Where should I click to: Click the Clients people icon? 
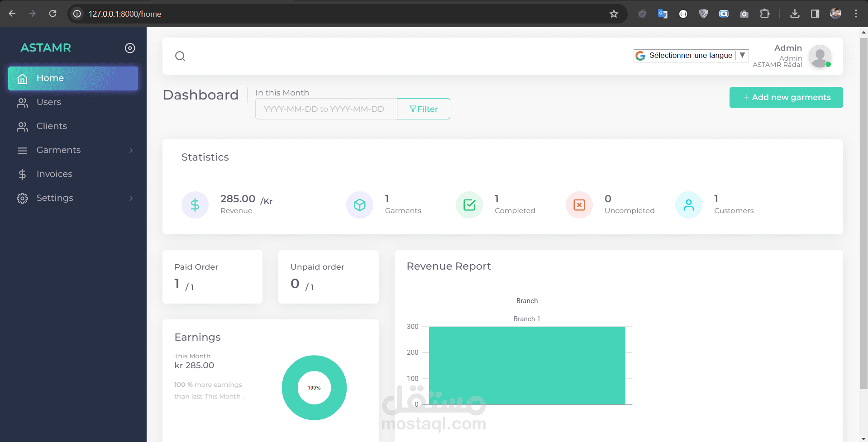pyautogui.click(x=23, y=127)
